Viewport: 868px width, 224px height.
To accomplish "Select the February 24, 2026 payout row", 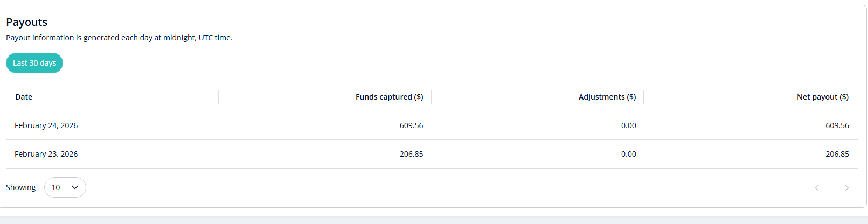I will [46, 125].
